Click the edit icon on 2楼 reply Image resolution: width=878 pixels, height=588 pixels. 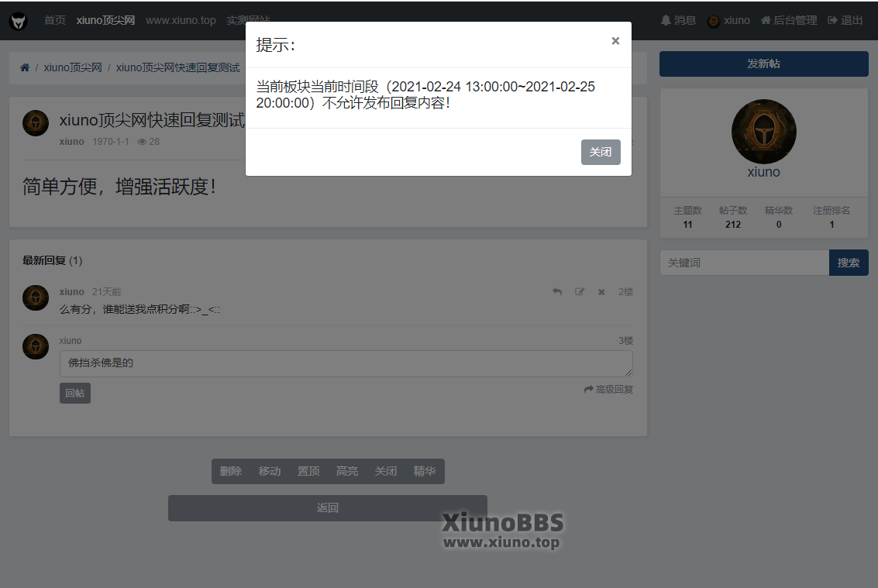(579, 292)
